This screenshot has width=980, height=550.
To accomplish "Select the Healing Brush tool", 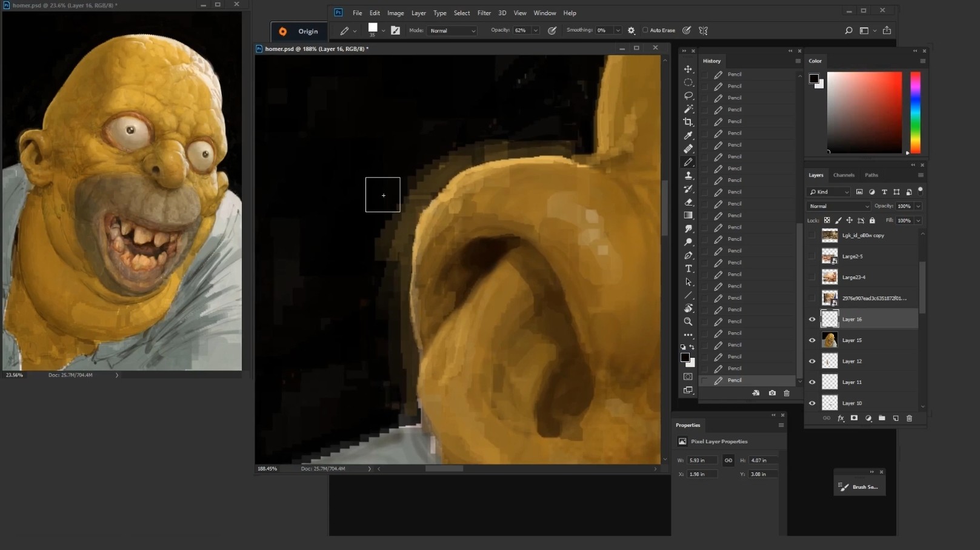I will point(688,149).
